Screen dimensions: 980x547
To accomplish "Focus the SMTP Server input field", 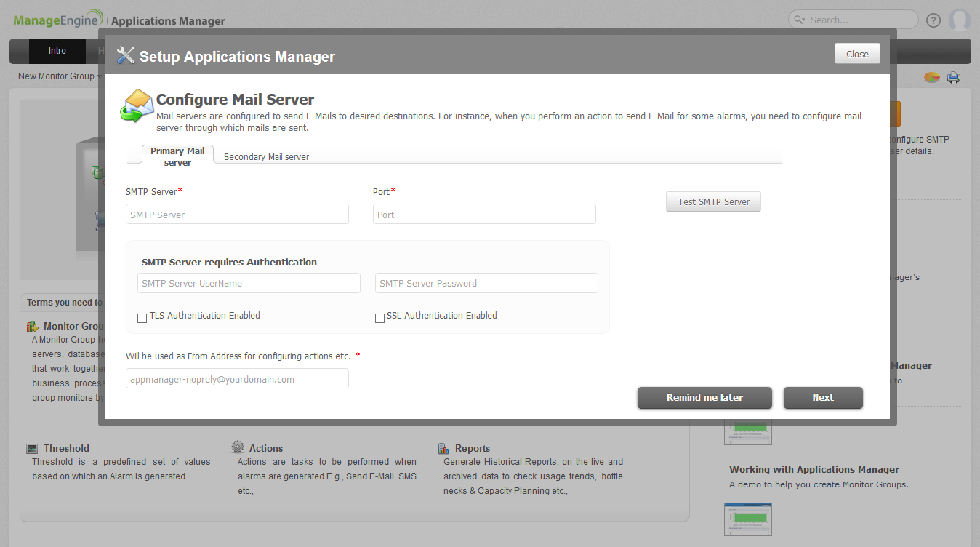I will [x=237, y=214].
